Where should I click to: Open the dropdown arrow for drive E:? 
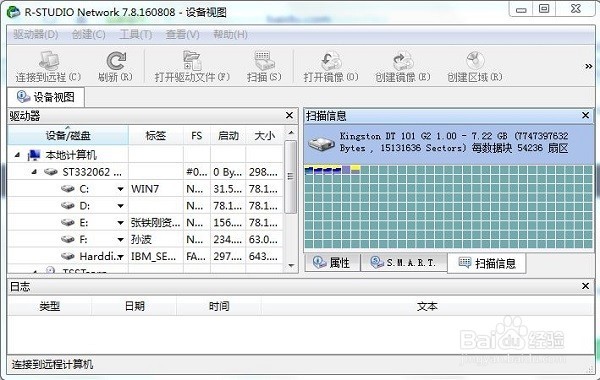[x=121, y=223]
